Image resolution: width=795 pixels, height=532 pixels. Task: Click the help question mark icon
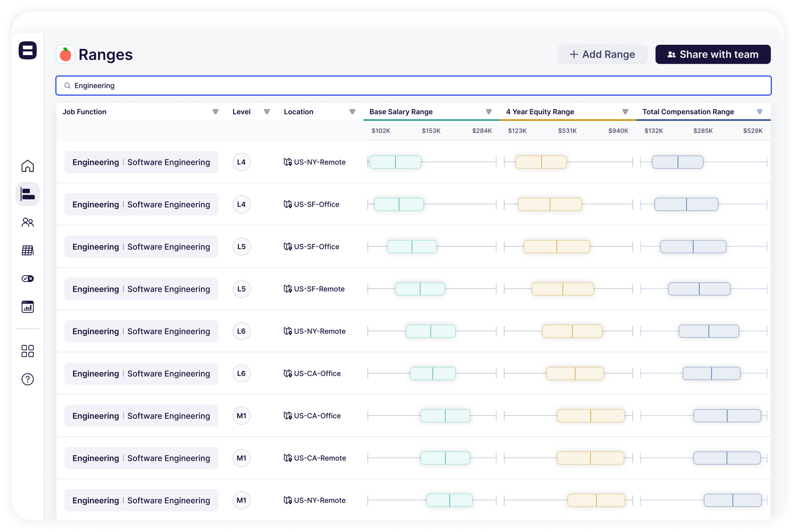tap(28, 380)
